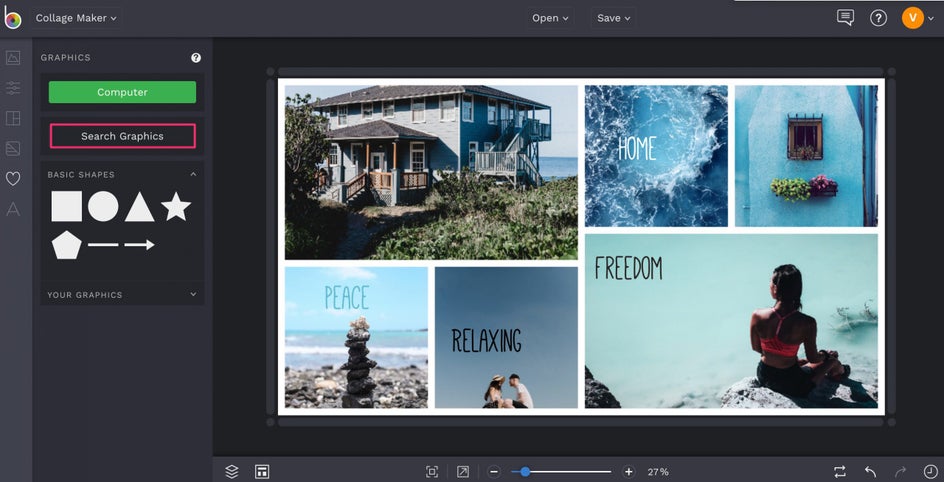
Task: Open the feedback chat icon
Action: 845,17
